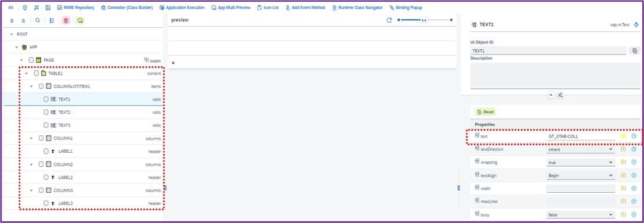Viewport: 644px width, 223px height.
Task: Check the COLUMN2 checkbox
Action: [x=41, y=164]
